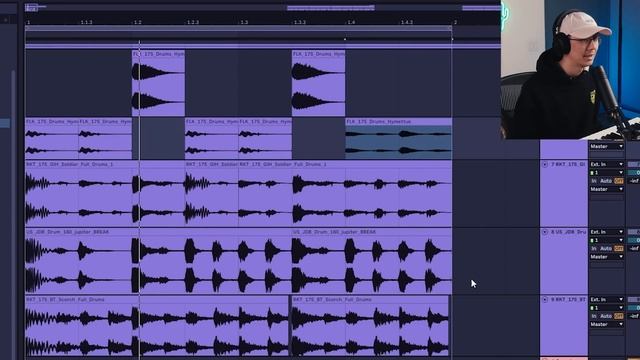Set track 7 monitoring to Auto
Image resolution: width=640 pixels, height=360 pixels.
[x=606, y=181]
